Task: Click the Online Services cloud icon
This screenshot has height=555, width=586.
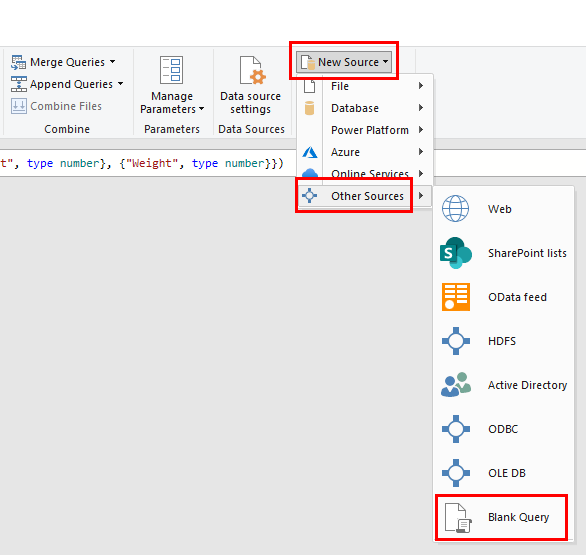Action: [309, 173]
